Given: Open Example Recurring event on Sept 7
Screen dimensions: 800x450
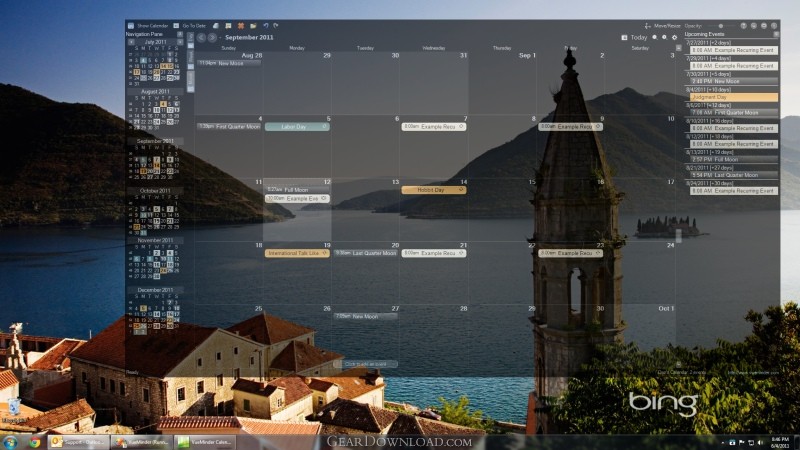Looking at the screenshot, I should 434,127.
